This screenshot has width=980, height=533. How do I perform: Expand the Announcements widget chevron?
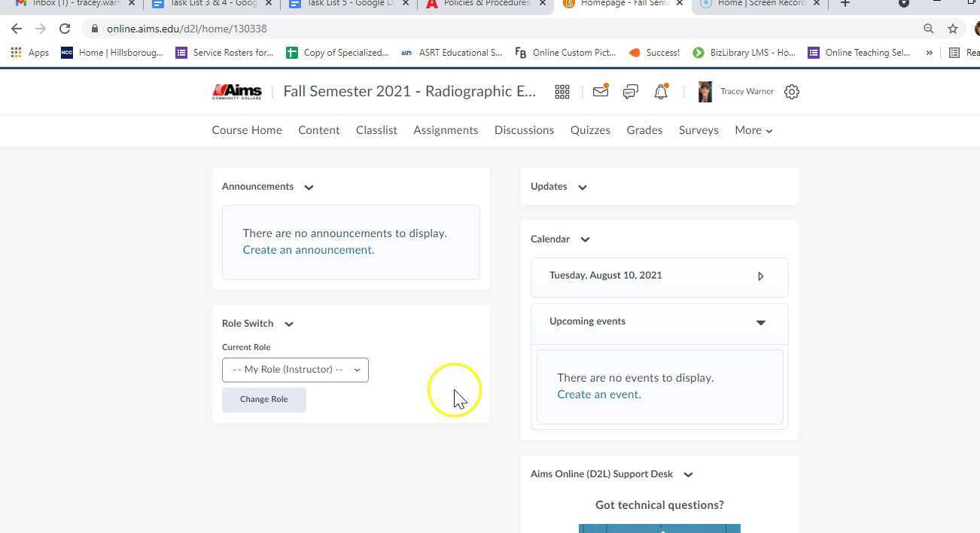pyautogui.click(x=308, y=187)
